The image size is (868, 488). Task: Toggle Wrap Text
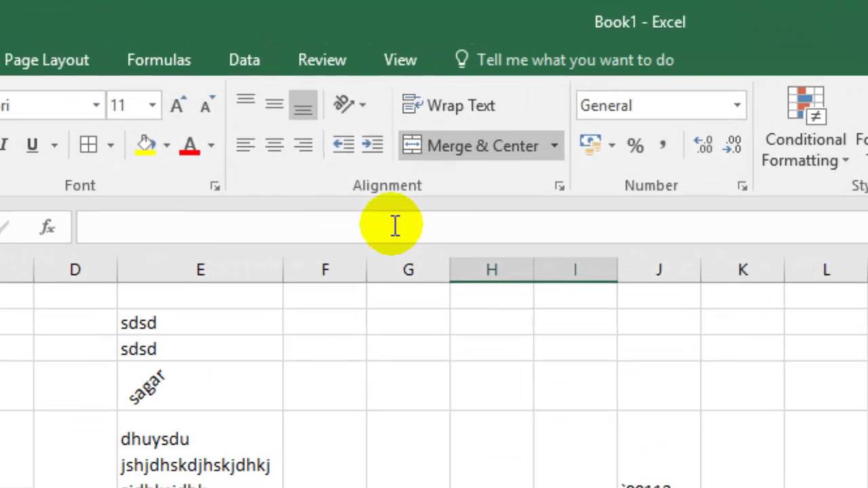pos(449,105)
